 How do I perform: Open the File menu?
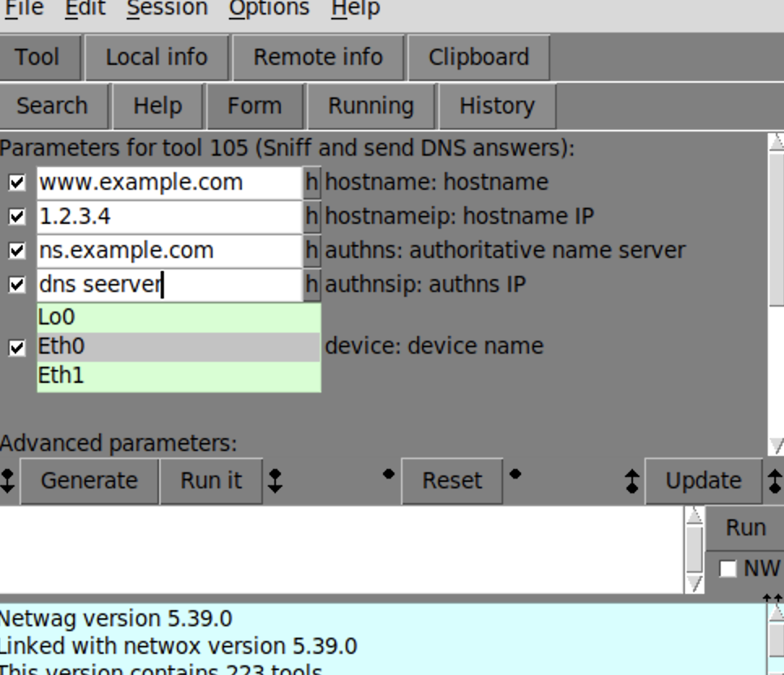point(24,7)
